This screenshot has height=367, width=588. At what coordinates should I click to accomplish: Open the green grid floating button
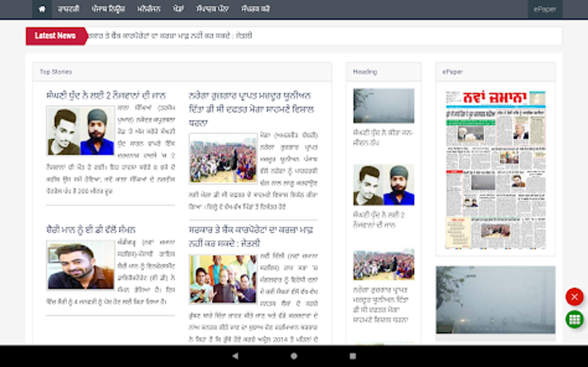click(x=575, y=319)
